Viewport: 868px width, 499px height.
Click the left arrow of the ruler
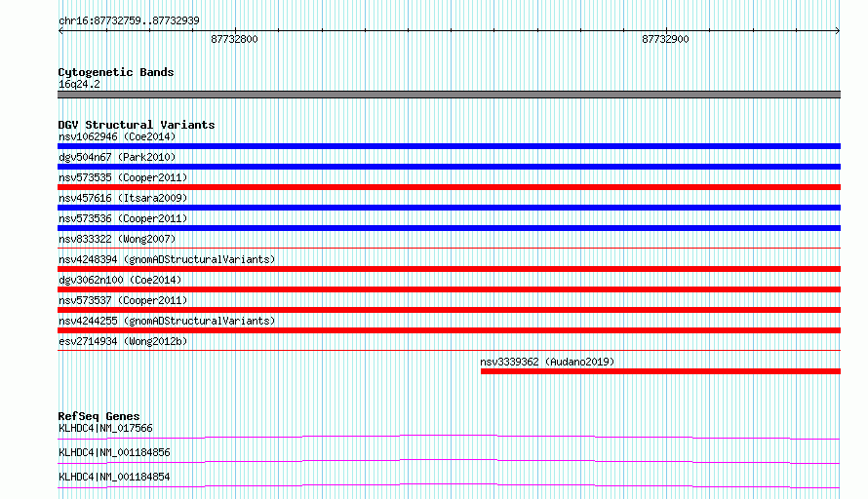tap(60, 31)
